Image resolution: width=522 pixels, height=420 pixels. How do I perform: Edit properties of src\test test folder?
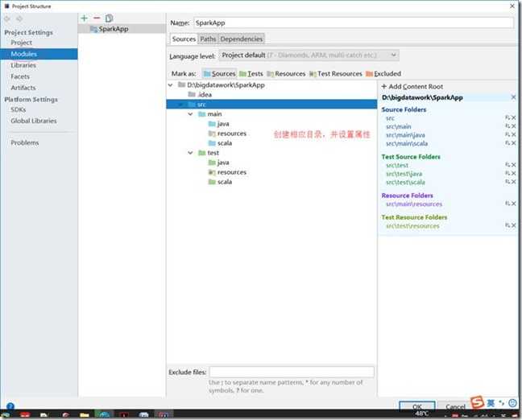(507, 165)
